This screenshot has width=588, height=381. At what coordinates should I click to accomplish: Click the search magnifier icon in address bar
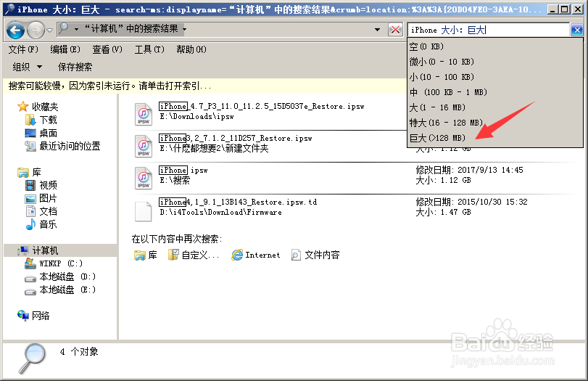64,28
